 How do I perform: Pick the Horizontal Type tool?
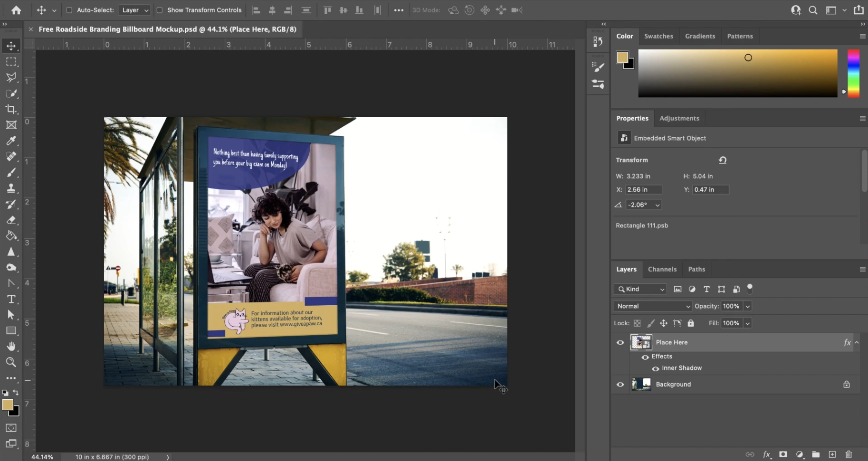tap(11, 299)
